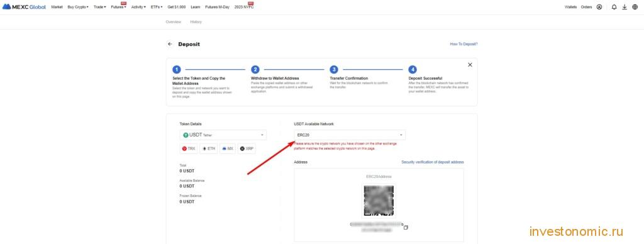644x244 pixels.
Task: Open the language globe icon
Action: pos(635,7)
